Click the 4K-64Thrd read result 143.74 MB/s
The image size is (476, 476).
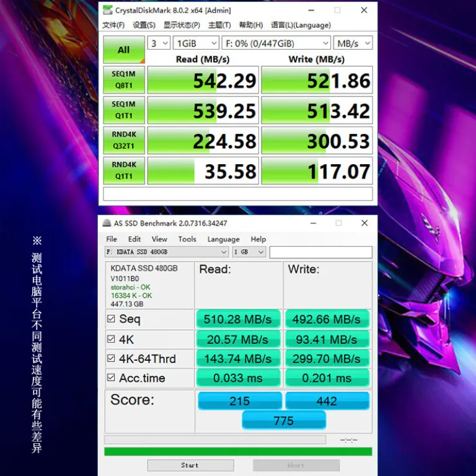tap(238, 359)
